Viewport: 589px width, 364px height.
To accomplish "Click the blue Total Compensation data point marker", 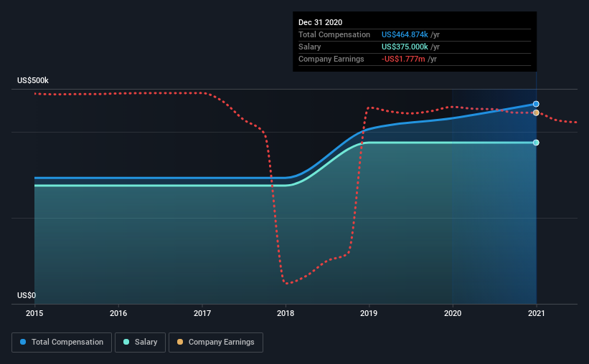I will click(x=536, y=104).
